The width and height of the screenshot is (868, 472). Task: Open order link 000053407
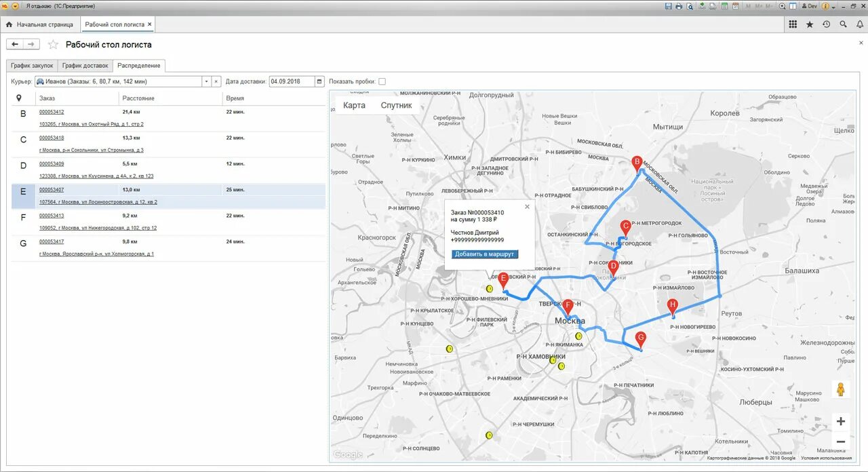pyautogui.click(x=52, y=189)
